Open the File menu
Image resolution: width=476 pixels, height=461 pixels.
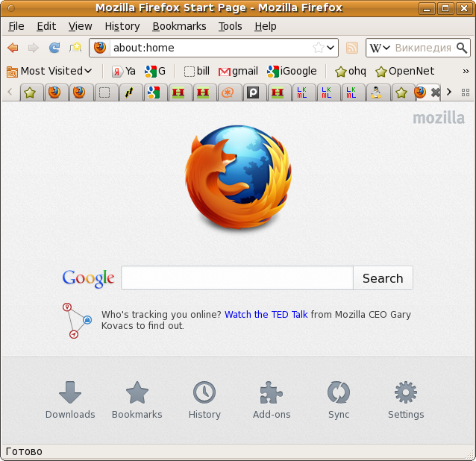pos(16,26)
